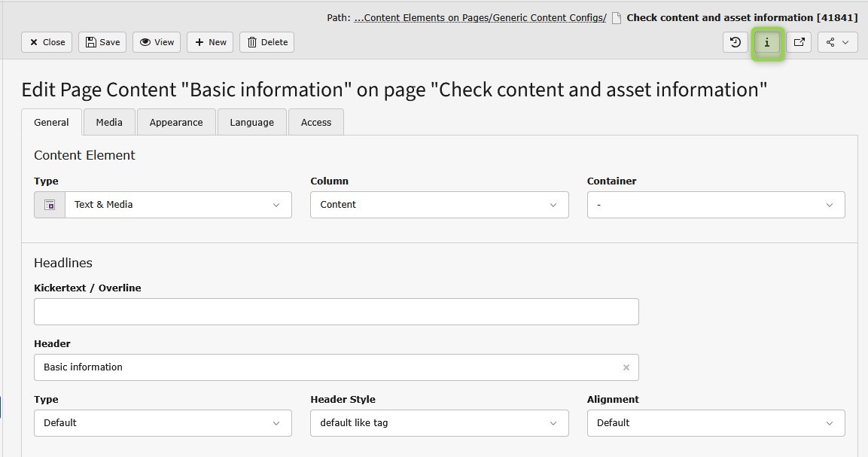Close the content editing form
The image size is (868, 457).
click(47, 42)
